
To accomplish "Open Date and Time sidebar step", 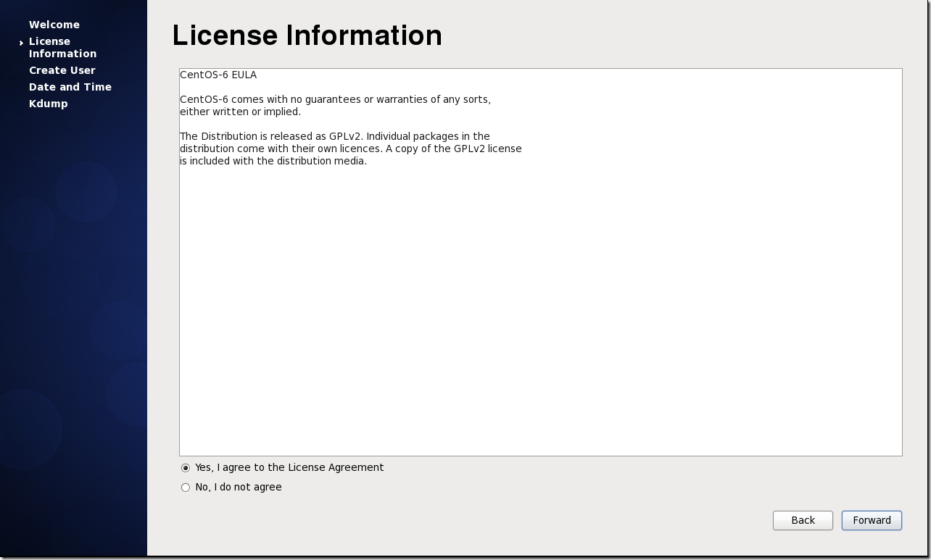I will 70,87.
